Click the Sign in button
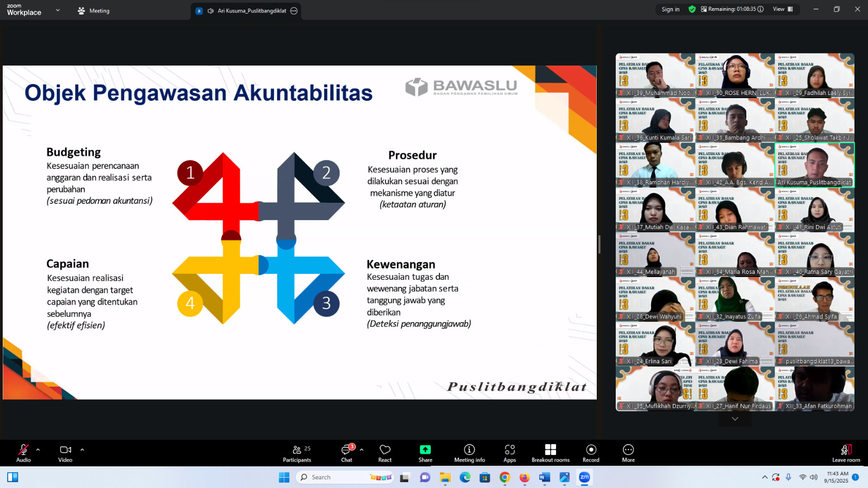Image resolution: width=868 pixels, height=488 pixels. click(x=669, y=9)
